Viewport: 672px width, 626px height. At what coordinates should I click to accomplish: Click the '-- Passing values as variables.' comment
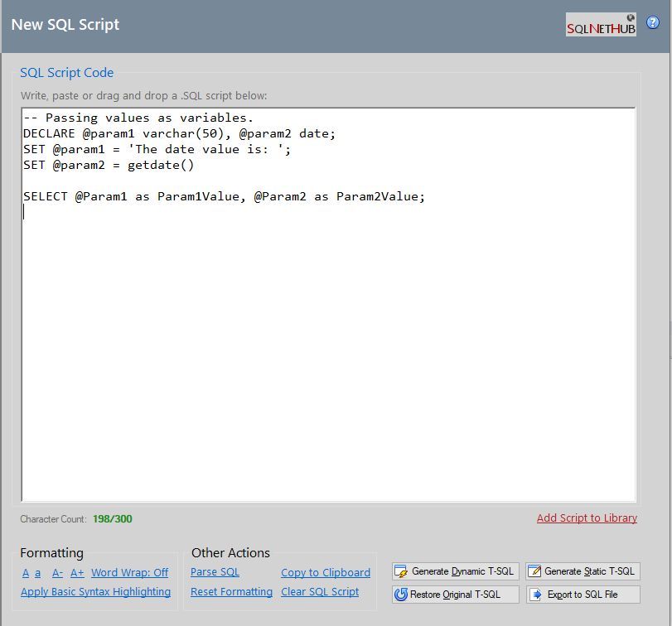point(138,118)
